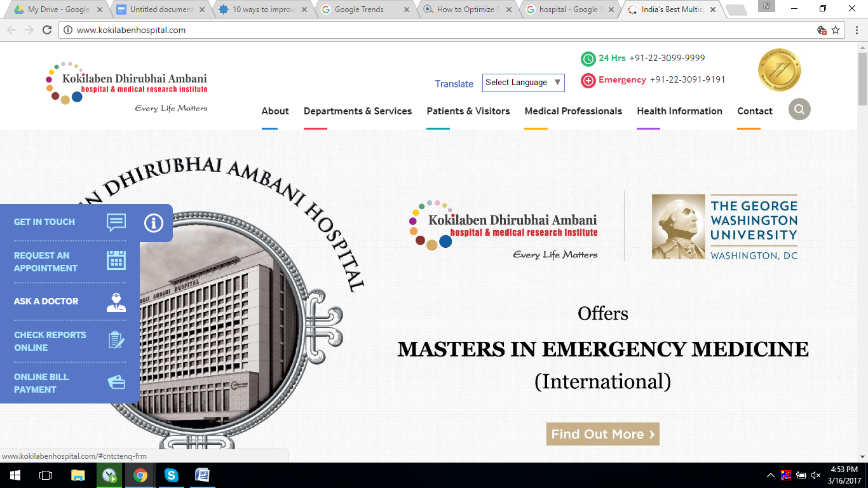This screenshot has height=488, width=868.
Task: Go back with the browser back arrow
Action: tap(11, 30)
